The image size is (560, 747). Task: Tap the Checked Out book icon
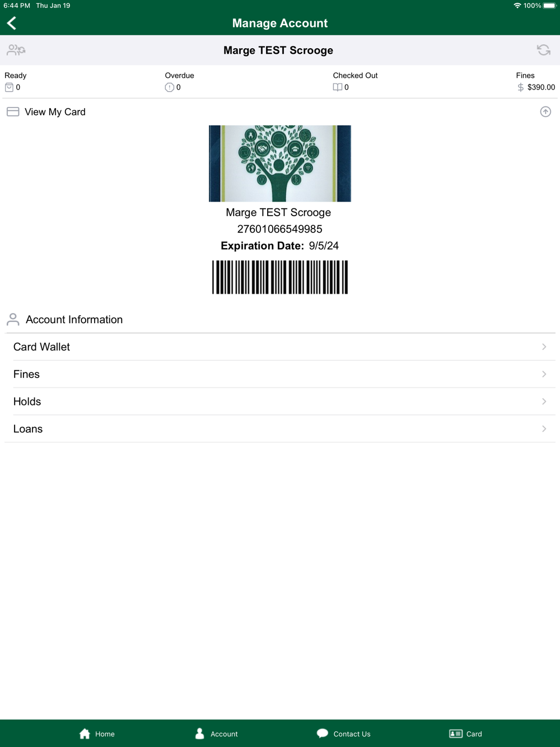[337, 87]
